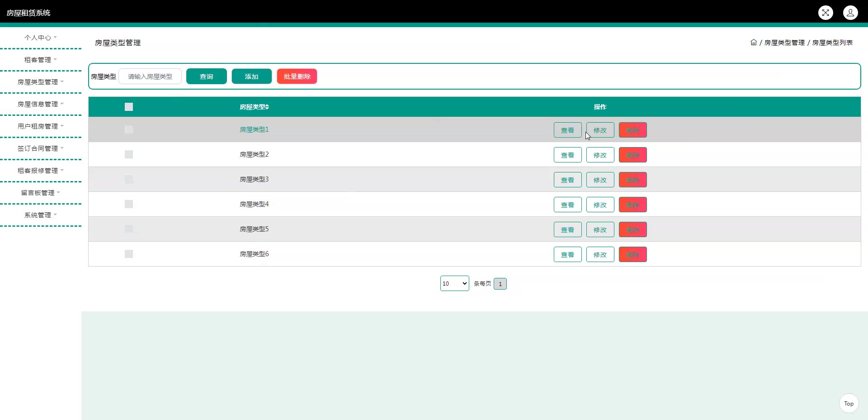Click the 房屋类型列表 breadcrumb text
This screenshot has width=868, height=420.
coord(832,43)
